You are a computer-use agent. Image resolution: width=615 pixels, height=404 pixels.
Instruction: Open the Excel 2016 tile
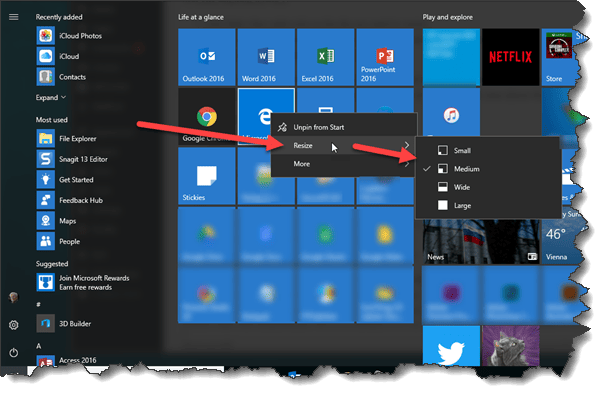326,57
